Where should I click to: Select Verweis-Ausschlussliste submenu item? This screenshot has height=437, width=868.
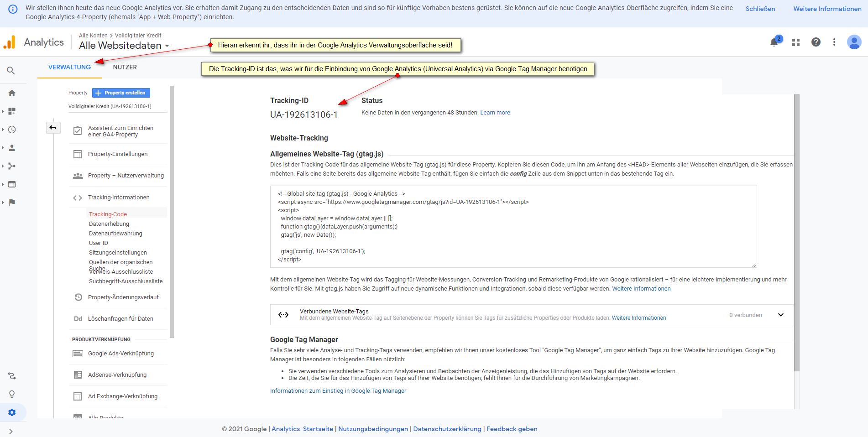coord(121,272)
